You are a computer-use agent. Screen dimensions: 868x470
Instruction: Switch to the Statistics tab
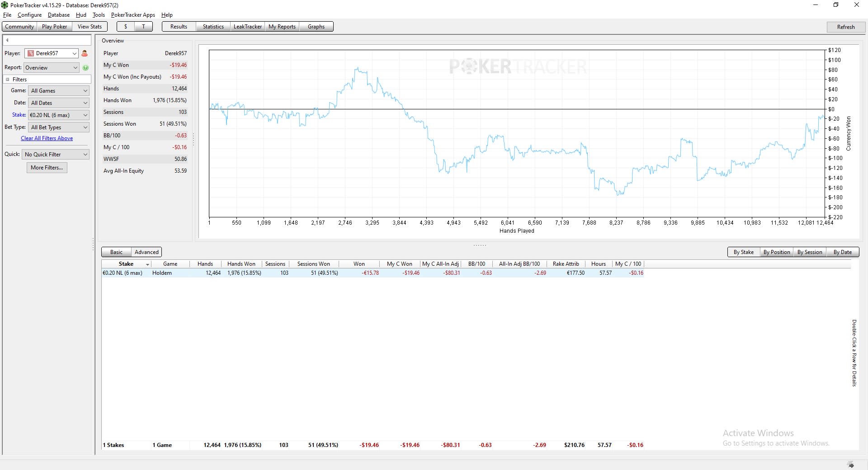[213, 27]
